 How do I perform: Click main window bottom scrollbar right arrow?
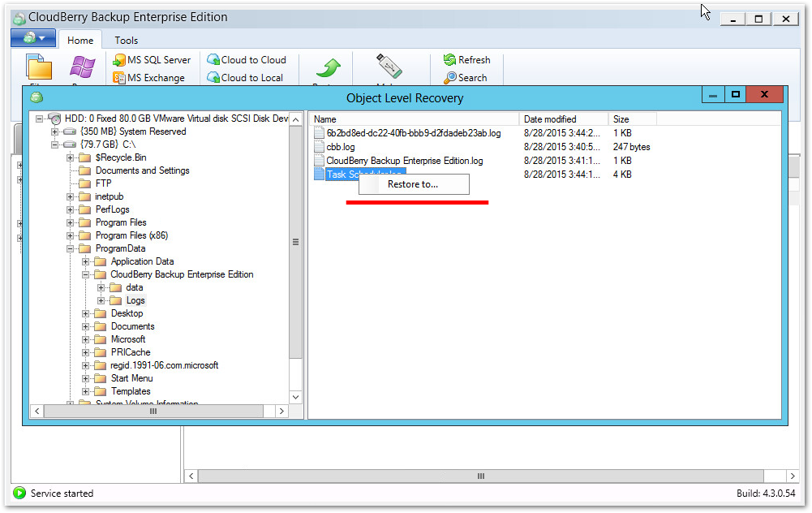793,476
